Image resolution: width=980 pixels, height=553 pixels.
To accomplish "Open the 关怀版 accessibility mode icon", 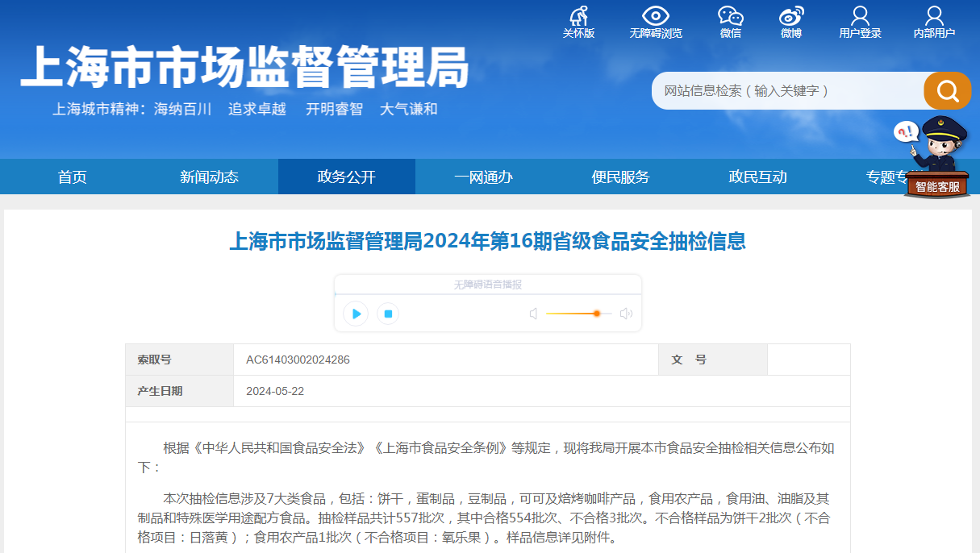I will [x=578, y=16].
